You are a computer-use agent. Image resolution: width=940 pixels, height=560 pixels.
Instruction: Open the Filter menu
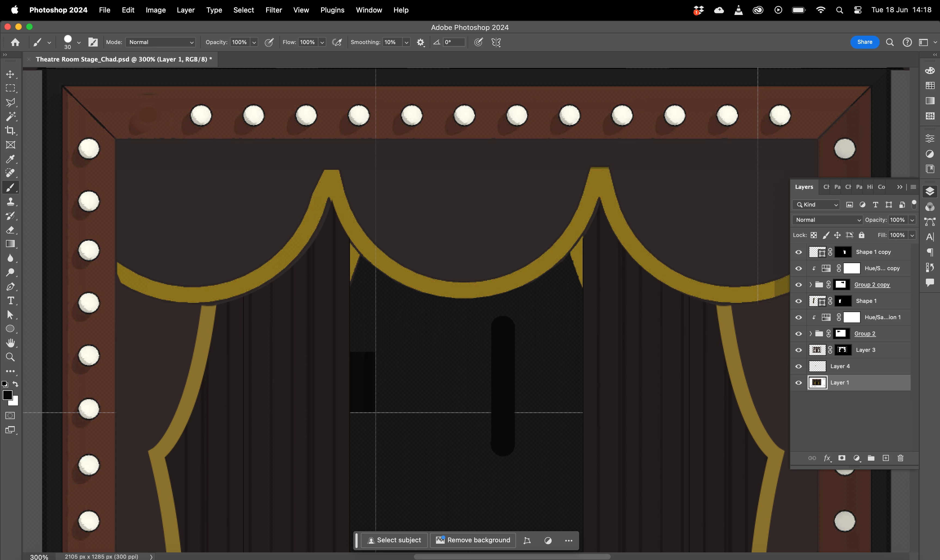point(273,10)
